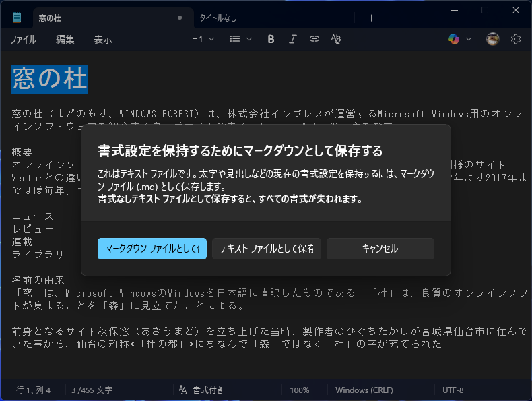
Task: Open Copilot from the toolbar icon
Action: click(454, 39)
